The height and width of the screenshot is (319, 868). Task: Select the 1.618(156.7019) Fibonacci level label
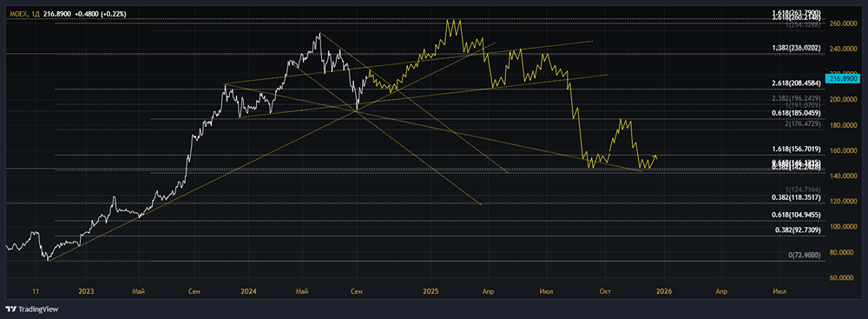pos(796,150)
